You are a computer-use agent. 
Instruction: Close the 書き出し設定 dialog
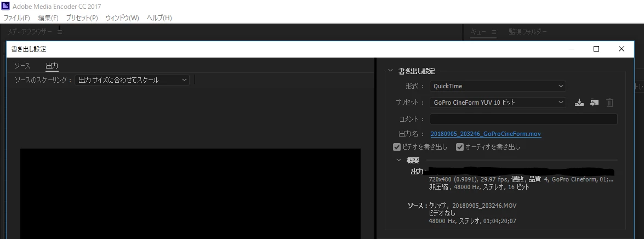click(622, 49)
